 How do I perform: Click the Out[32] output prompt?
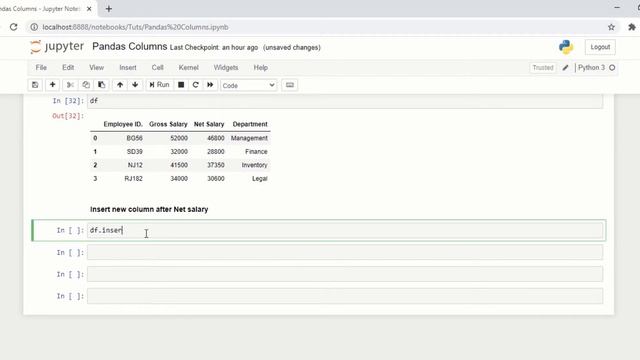pyautogui.click(x=68, y=116)
